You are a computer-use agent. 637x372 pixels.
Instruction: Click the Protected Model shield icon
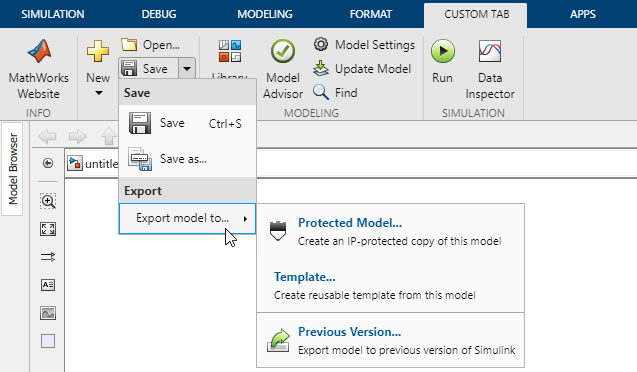[x=278, y=231]
